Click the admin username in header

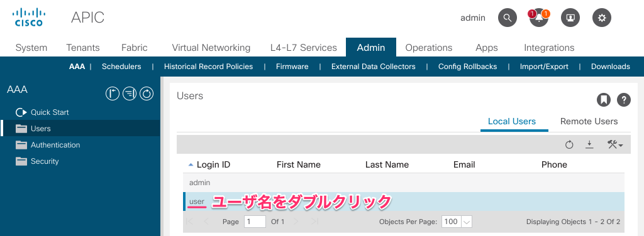coord(473,18)
